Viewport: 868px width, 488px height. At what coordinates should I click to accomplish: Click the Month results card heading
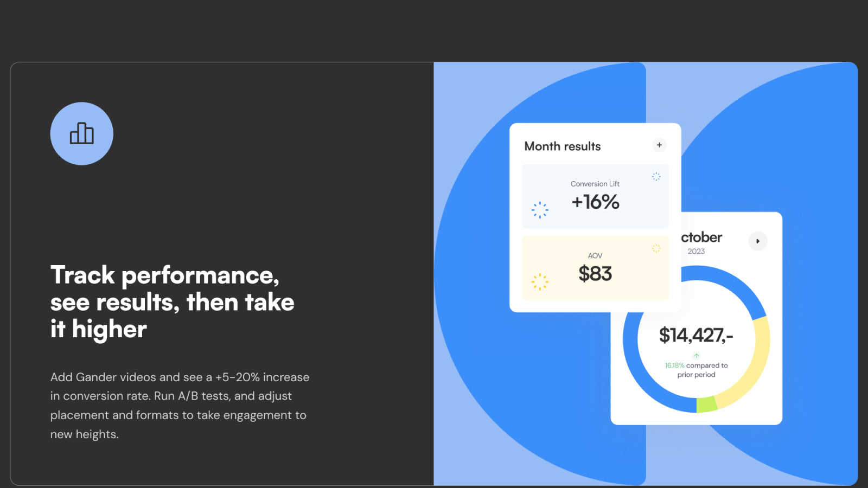click(x=562, y=145)
